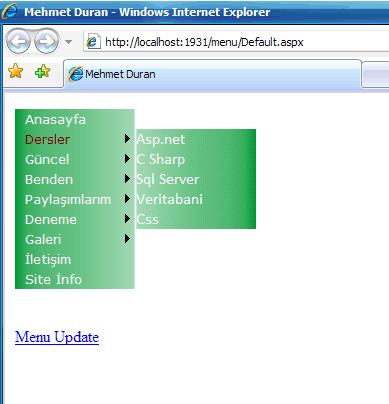Select C Sharp submenu entry
The image size is (389, 404).
pyautogui.click(x=161, y=159)
